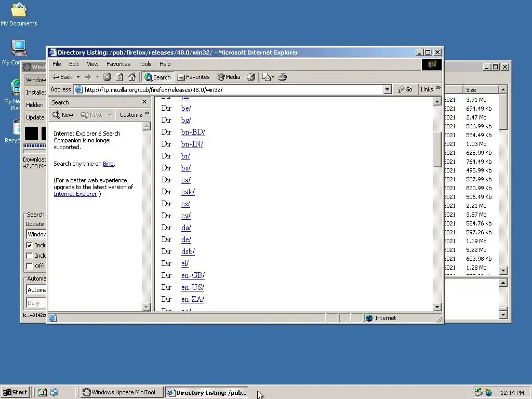Select the Installed tab in MiniTool window

[35, 92]
